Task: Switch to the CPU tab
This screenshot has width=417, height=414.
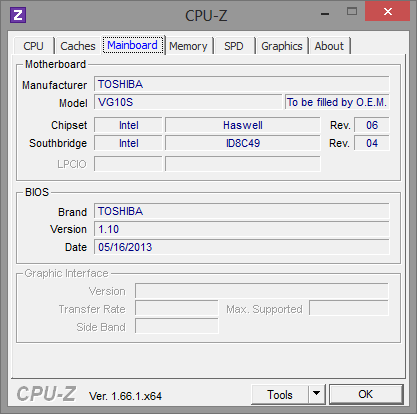Action: pyautogui.click(x=33, y=46)
